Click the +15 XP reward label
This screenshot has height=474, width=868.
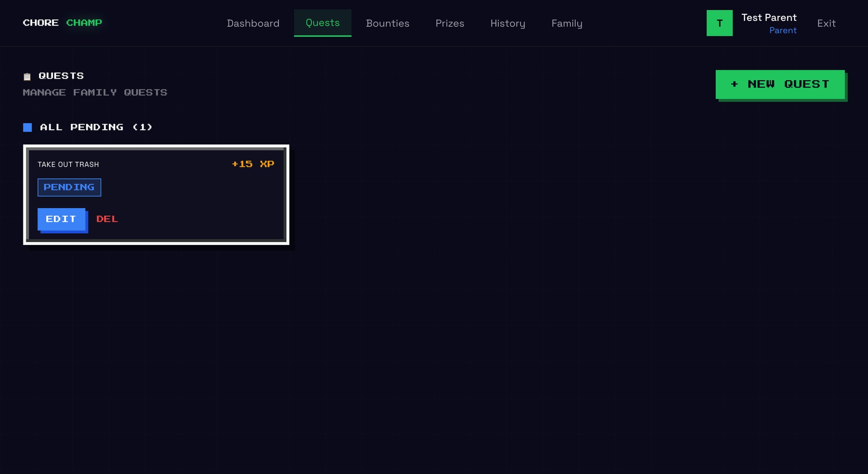[253, 164]
